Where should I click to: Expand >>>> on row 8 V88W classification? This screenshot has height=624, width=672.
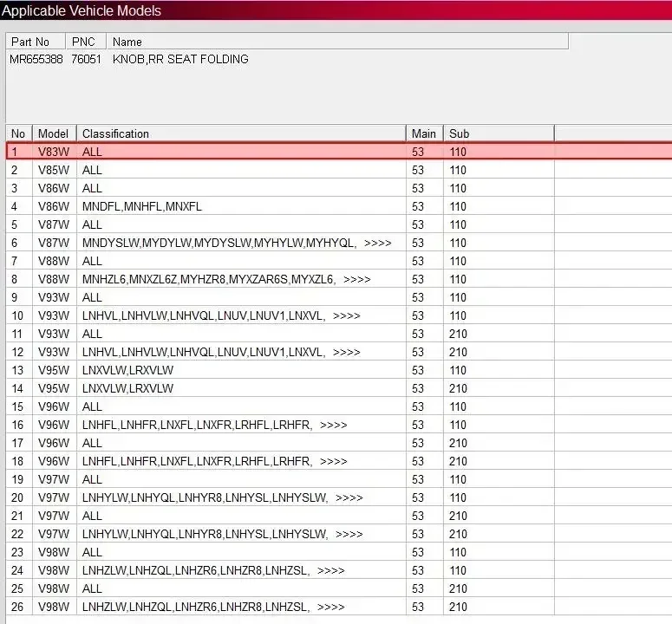pos(357,280)
